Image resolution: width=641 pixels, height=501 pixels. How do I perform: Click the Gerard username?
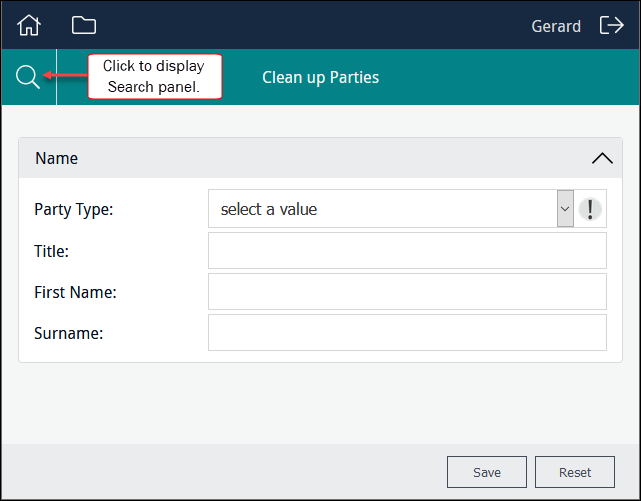point(556,26)
